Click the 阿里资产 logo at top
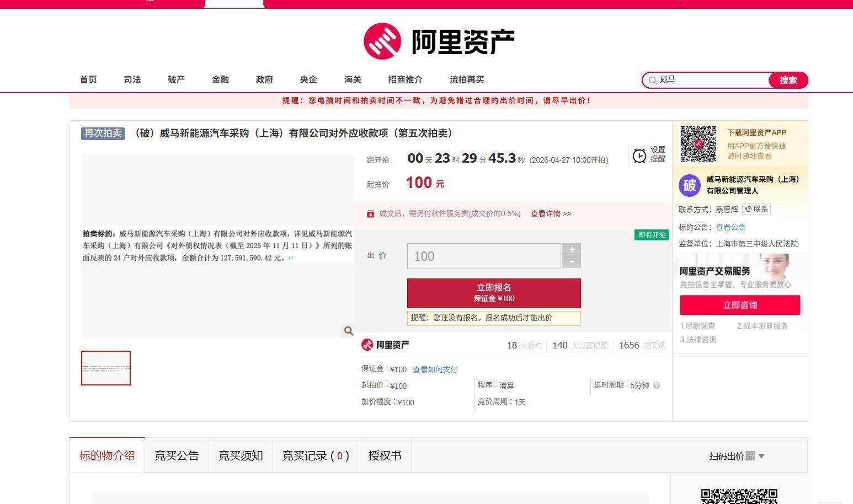 point(439,41)
